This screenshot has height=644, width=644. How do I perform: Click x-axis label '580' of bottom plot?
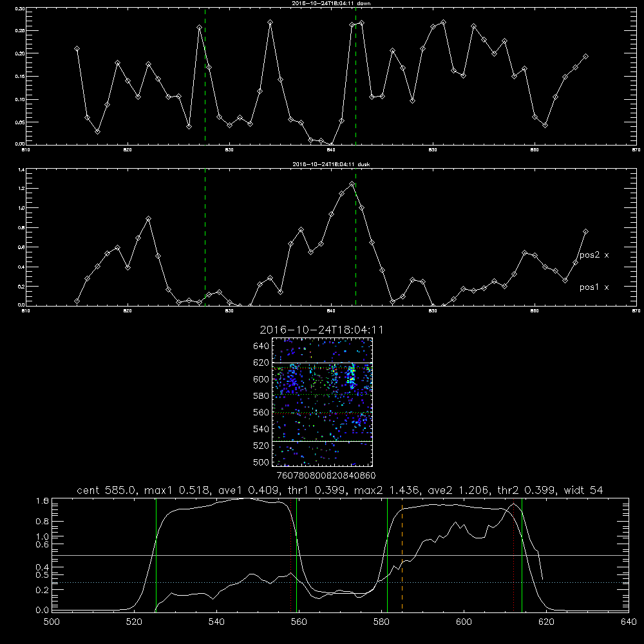tap(381, 622)
